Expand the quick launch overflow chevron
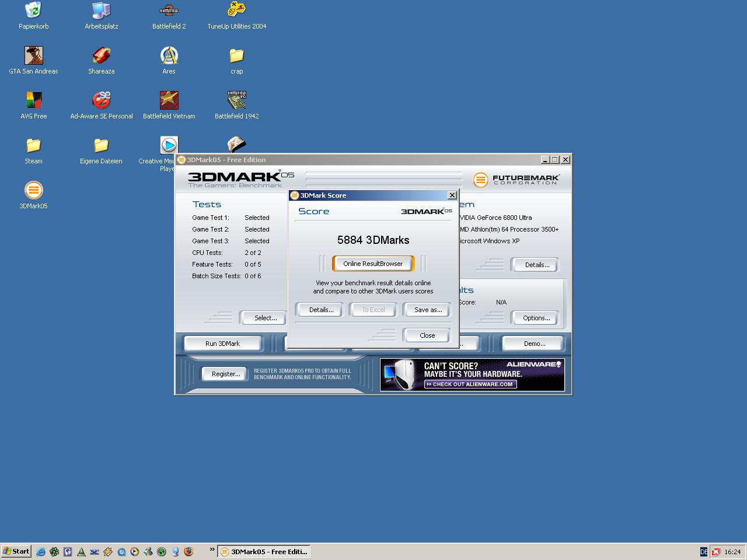 [x=212, y=549]
